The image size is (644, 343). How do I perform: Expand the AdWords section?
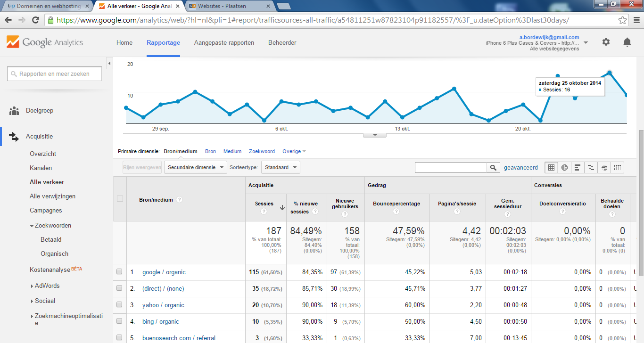pos(32,286)
